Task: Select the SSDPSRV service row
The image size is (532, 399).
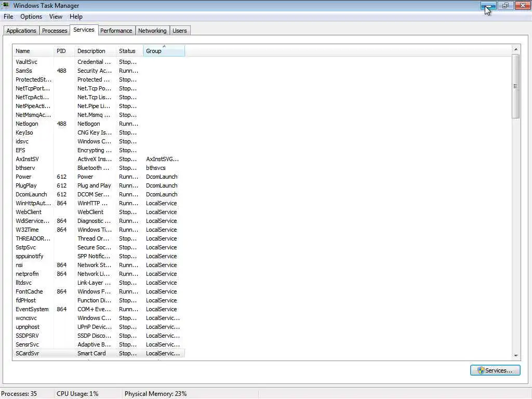Action: click(99, 335)
